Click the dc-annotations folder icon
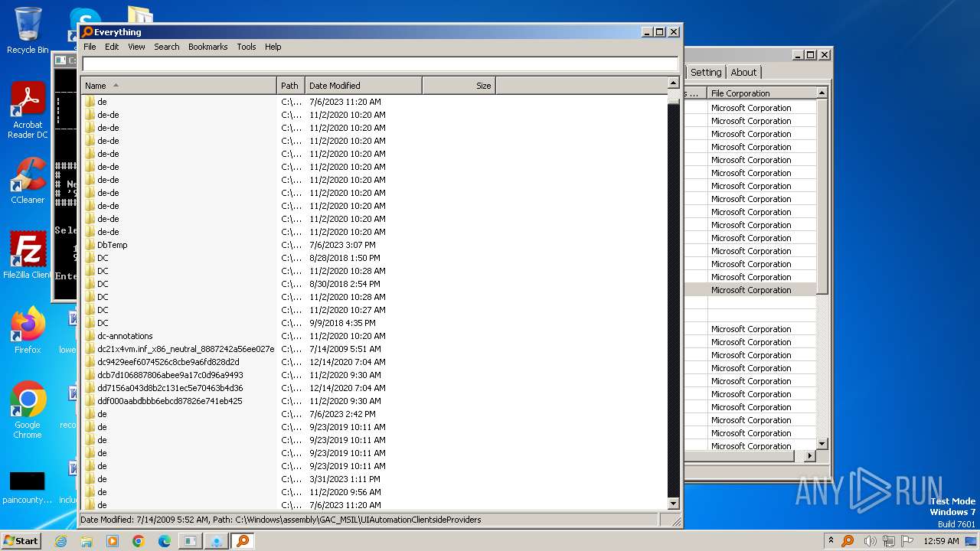 click(x=90, y=336)
